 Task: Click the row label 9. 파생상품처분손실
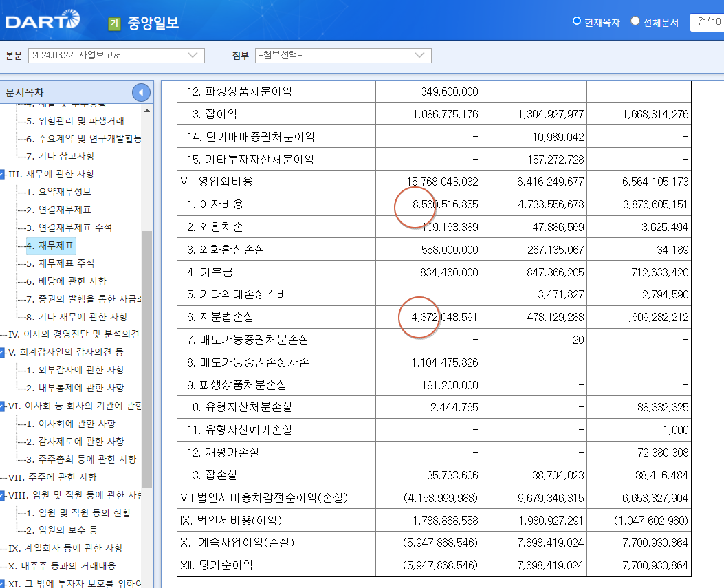pyautogui.click(x=237, y=385)
